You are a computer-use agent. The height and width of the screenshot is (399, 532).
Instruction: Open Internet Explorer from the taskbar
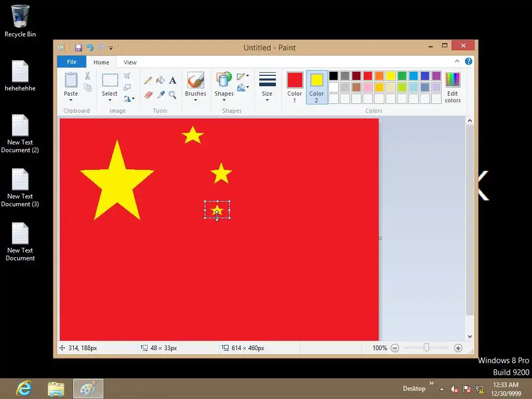[24, 389]
